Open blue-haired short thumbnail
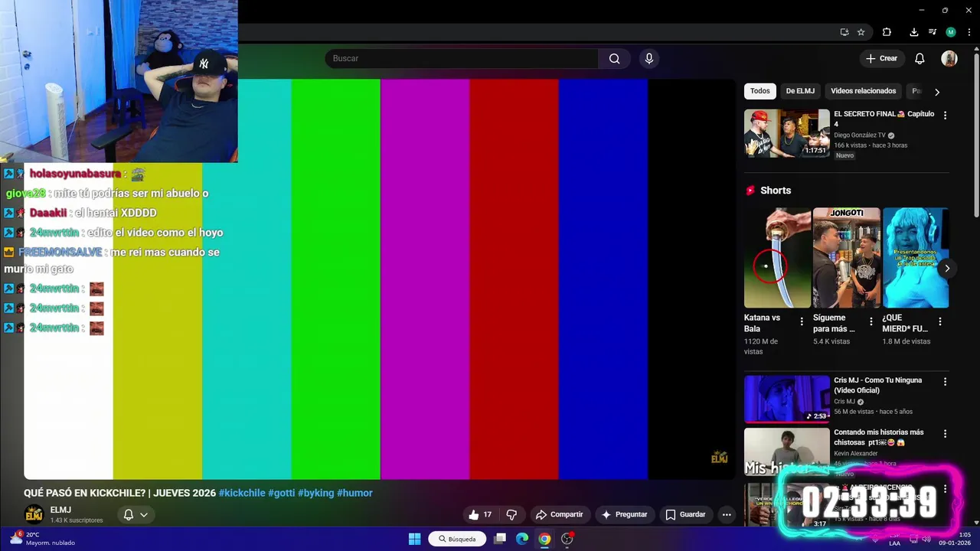 coord(915,258)
